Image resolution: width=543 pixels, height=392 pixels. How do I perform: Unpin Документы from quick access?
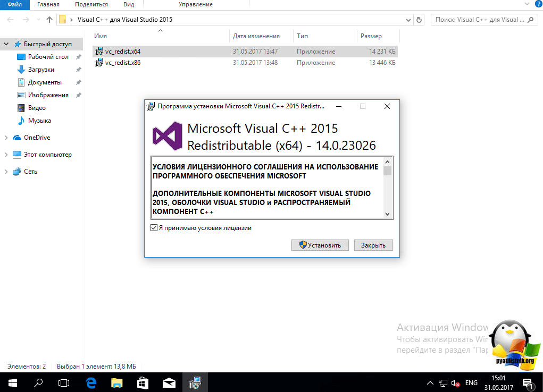(79, 82)
